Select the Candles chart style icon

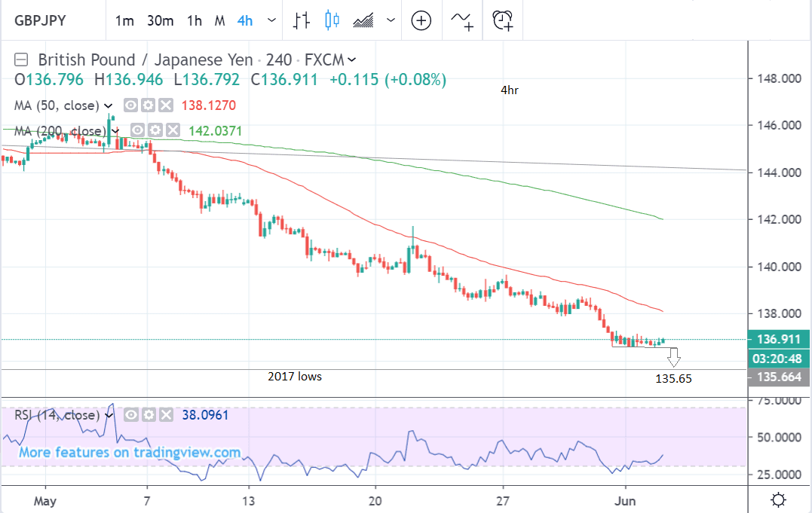pyautogui.click(x=332, y=20)
